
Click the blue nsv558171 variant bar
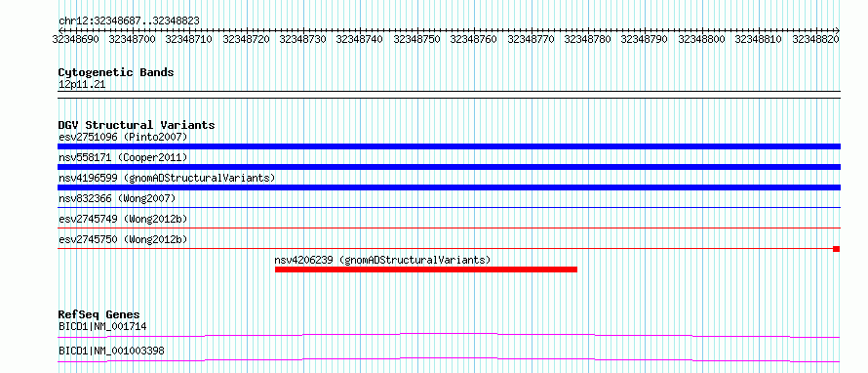coord(449,167)
